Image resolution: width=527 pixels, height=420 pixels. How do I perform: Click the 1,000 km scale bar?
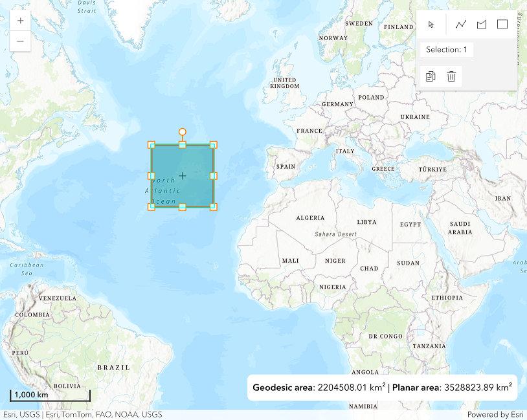(49, 395)
